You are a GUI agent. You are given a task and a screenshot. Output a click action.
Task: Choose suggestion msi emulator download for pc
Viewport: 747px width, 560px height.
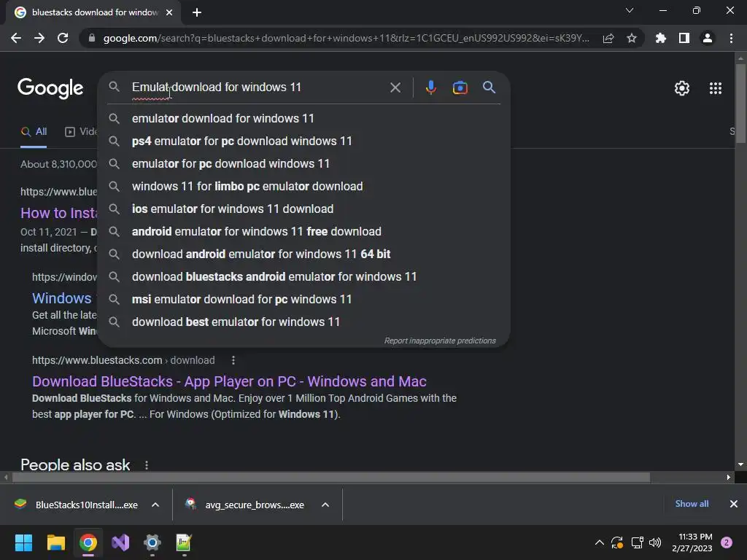tap(303, 300)
